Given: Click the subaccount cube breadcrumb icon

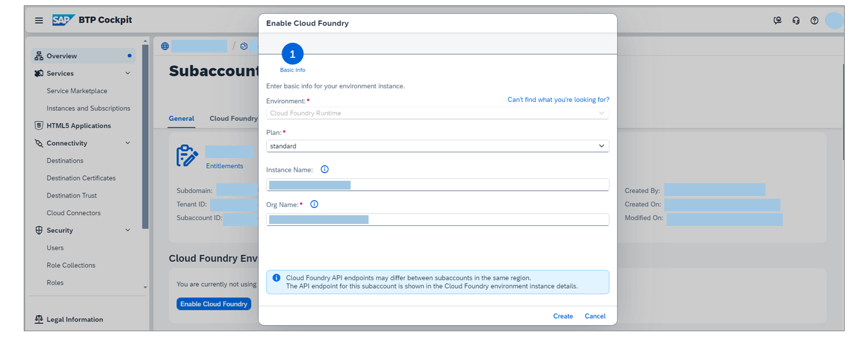Looking at the screenshot, I should point(244,46).
